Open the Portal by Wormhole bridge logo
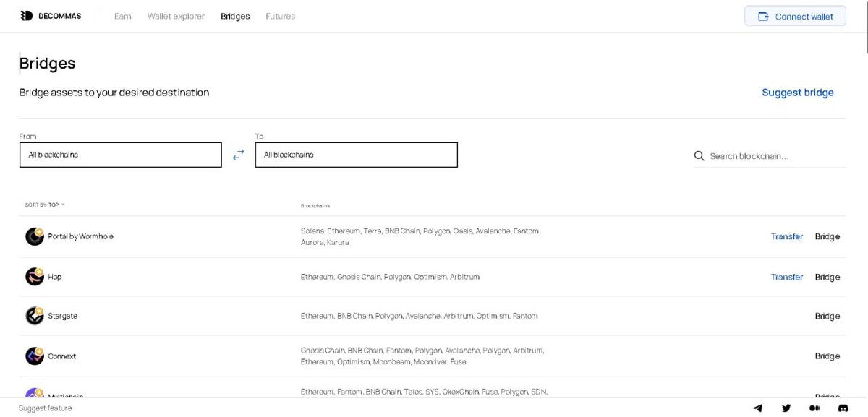868x417 pixels. click(35, 236)
